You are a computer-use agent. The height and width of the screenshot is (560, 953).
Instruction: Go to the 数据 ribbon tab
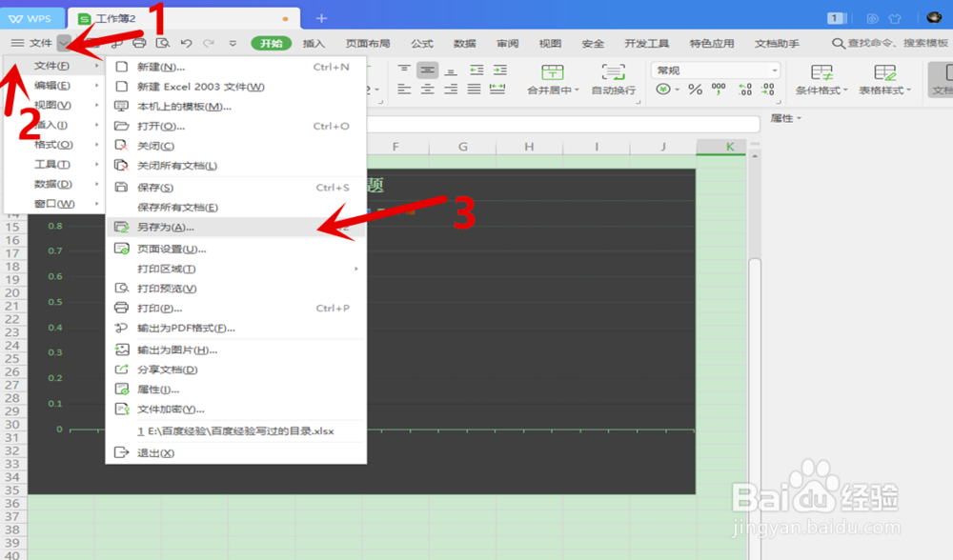pyautogui.click(x=464, y=43)
